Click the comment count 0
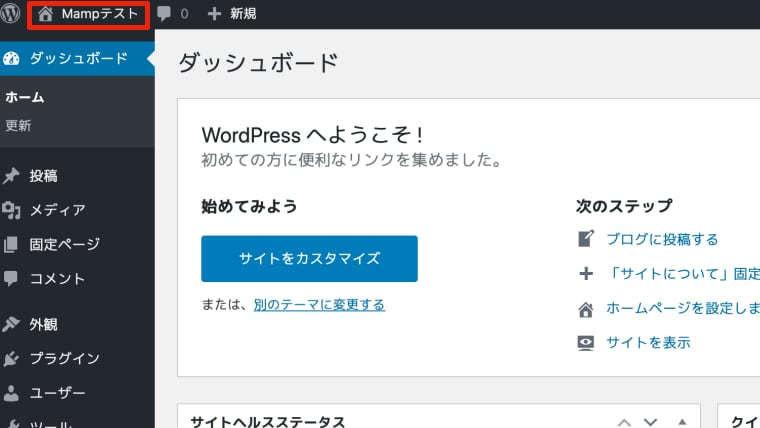Viewport: 760px width, 428px height. (x=184, y=14)
